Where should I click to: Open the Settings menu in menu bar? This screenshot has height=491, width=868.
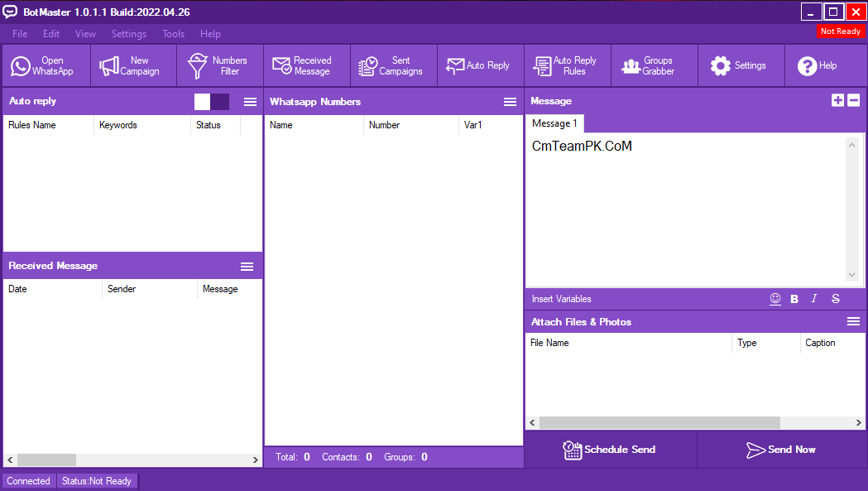pyautogui.click(x=129, y=34)
